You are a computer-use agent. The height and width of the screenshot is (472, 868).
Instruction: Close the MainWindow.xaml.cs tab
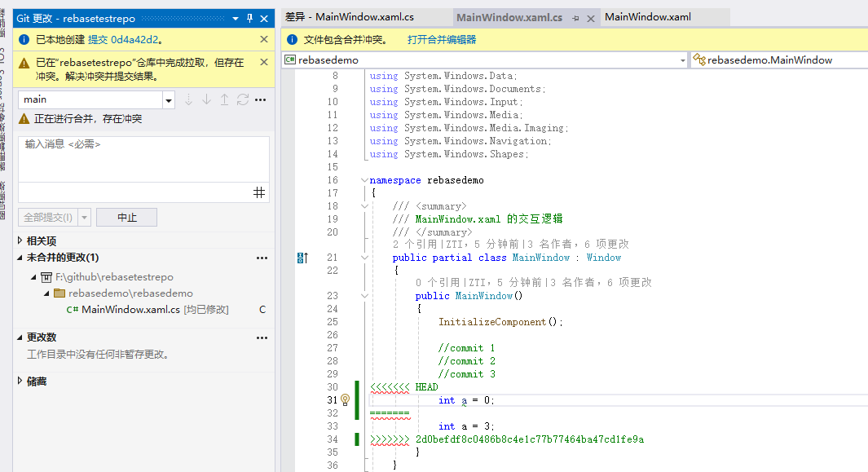pyautogui.click(x=591, y=18)
